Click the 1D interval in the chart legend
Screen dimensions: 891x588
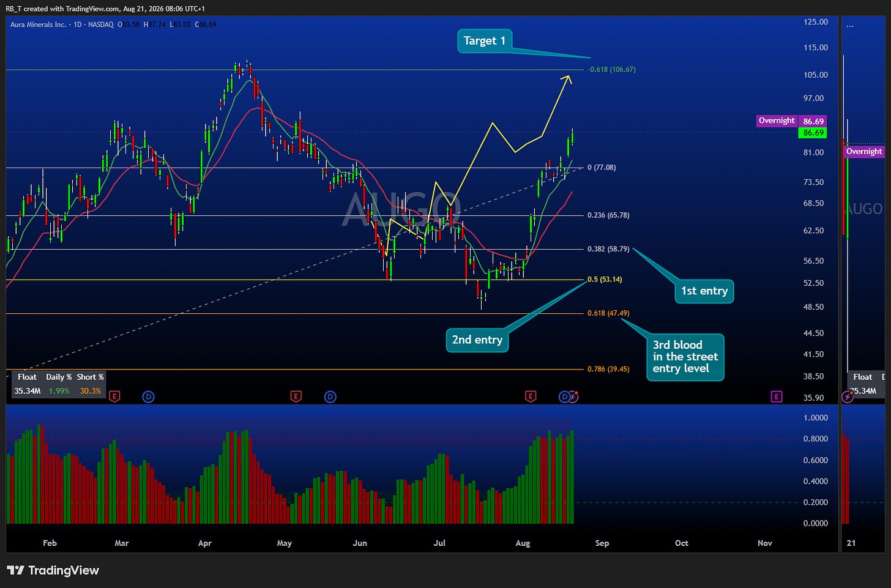77,24
